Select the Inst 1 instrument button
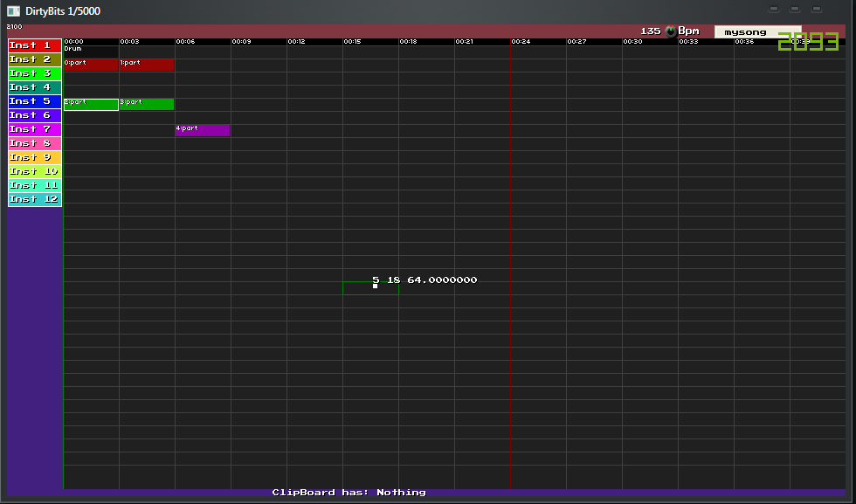Viewport: 856px width, 504px height. point(35,45)
